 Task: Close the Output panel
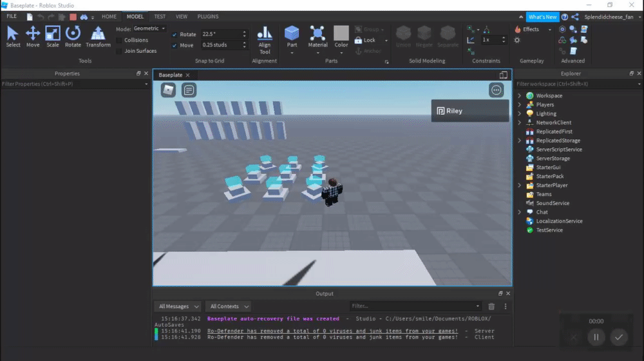pyautogui.click(x=508, y=293)
